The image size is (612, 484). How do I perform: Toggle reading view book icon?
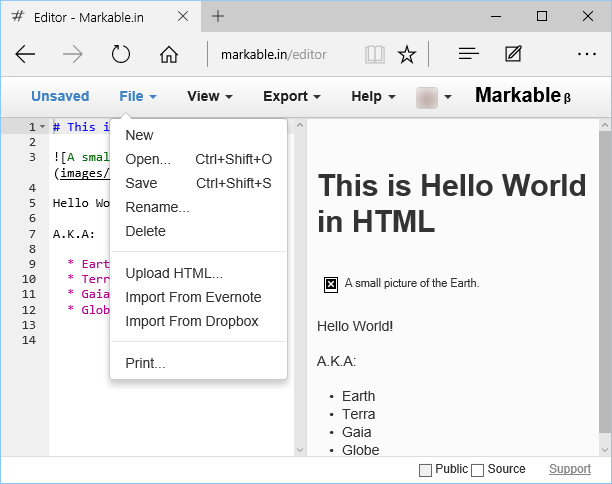(375, 54)
